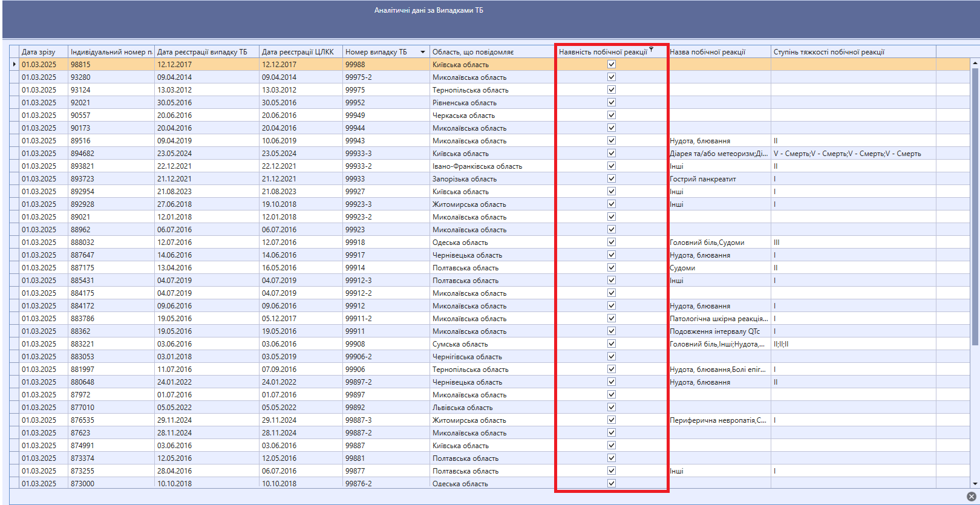980x505 pixels.
Task: Select Львівська область cell
Action: click(493, 408)
